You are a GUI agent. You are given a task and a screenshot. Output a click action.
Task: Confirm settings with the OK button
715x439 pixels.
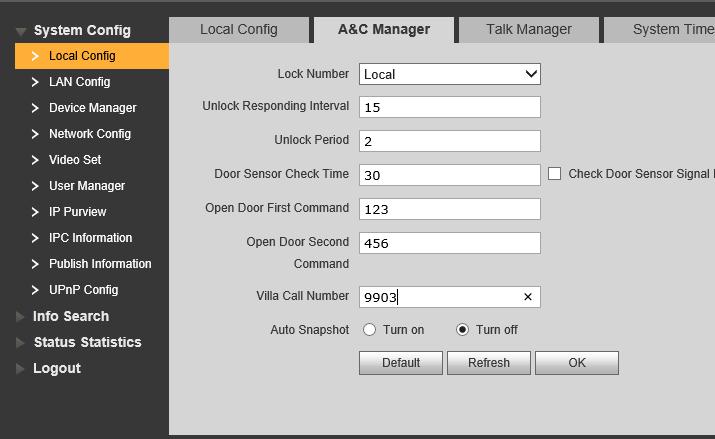click(577, 363)
